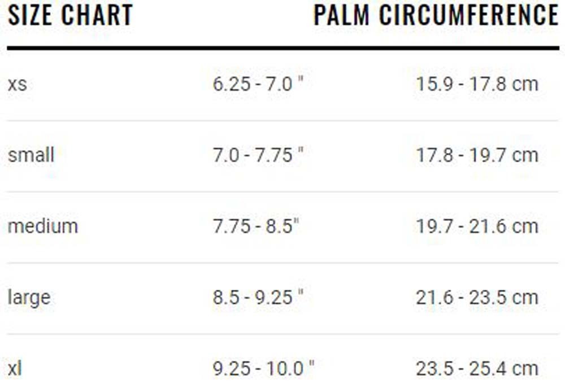Click the 23.5 - 25.4 cm value

(477, 368)
